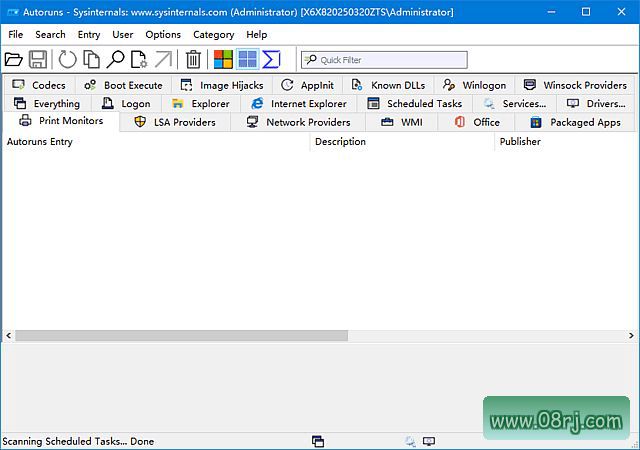Click the 'Scanning Scheduled Tasks... Done' status text
Image resolution: width=640 pixels, height=450 pixels.
pos(78,441)
